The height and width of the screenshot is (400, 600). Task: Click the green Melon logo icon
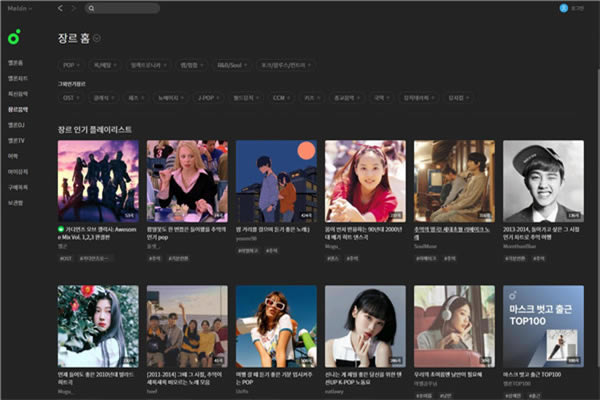click(x=13, y=37)
